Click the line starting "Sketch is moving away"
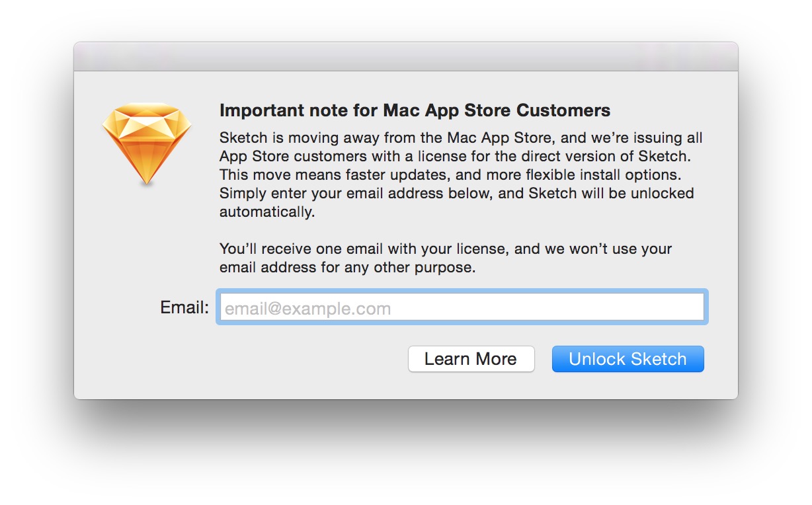This screenshot has height=505, width=812. [460, 138]
